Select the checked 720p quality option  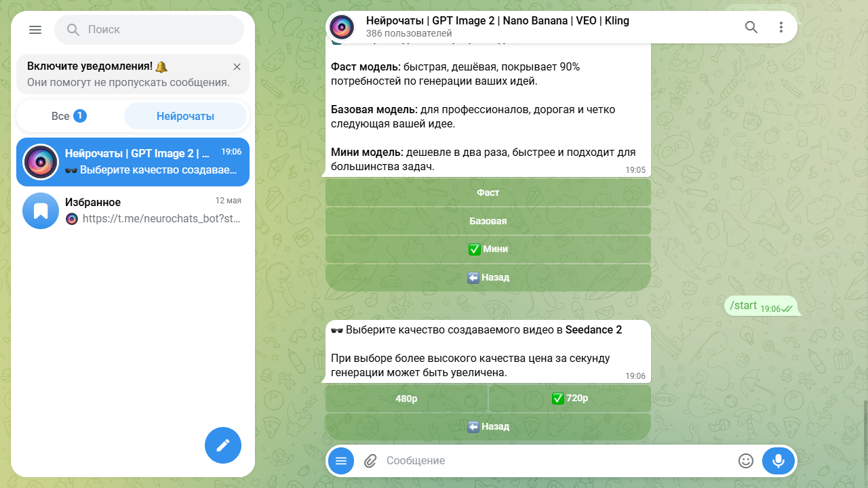tap(570, 399)
